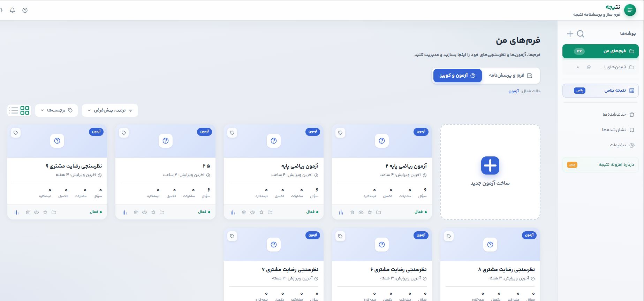This screenshot has width=644, height=301.
Task: Open the آزمون ریاضی پایه title
Action: coord(300,166)
